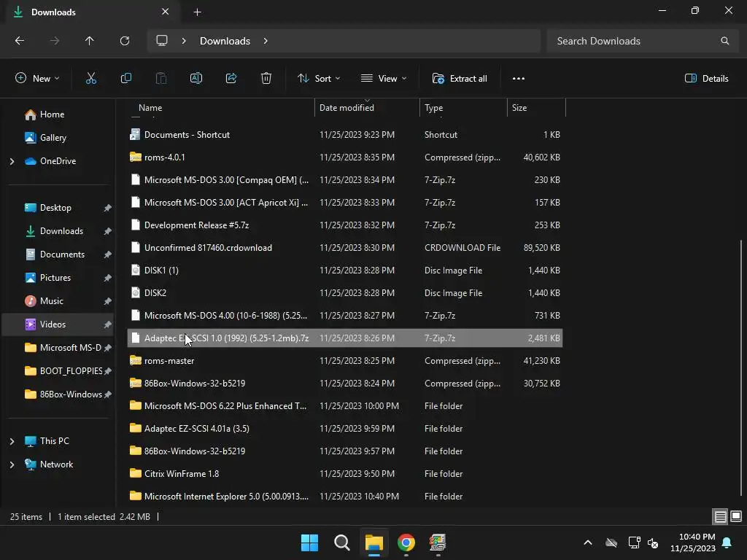Refresh the Downloads folder view
The width and height of the screenshot is (747, 560).
pyautogui.click(x=125, y=41)
